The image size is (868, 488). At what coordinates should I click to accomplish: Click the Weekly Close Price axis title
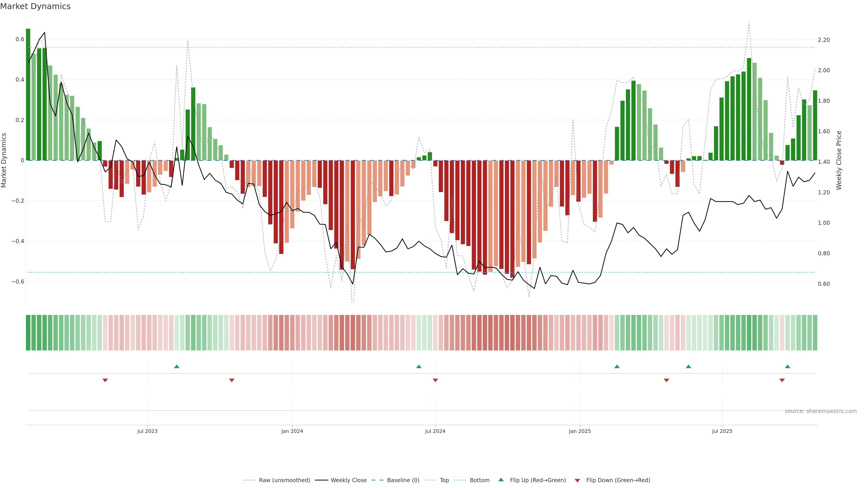pos(839,160)
